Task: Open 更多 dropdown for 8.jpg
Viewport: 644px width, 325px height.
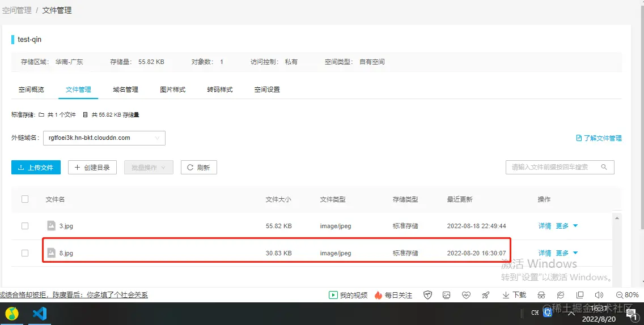Action: pyautogui.click(x=567, y=253)
